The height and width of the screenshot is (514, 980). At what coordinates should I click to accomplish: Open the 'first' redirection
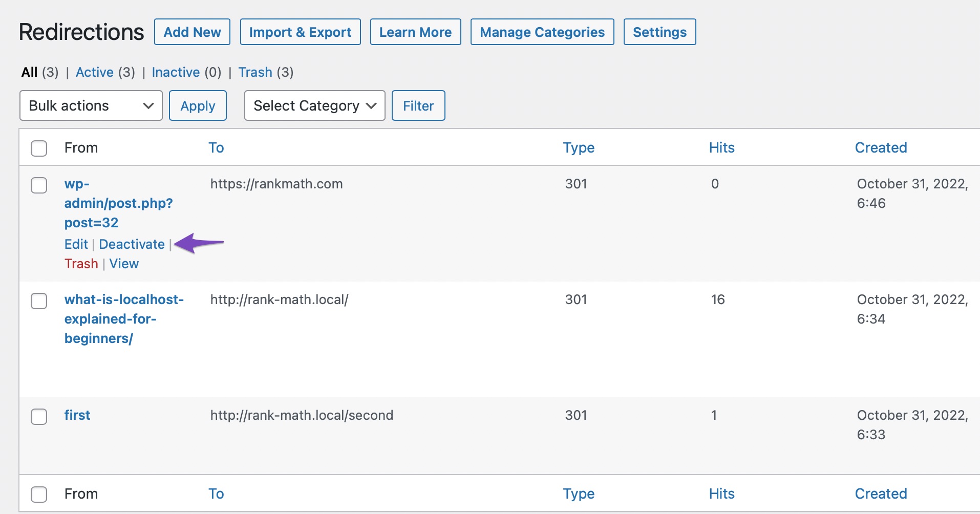(77, 415)
